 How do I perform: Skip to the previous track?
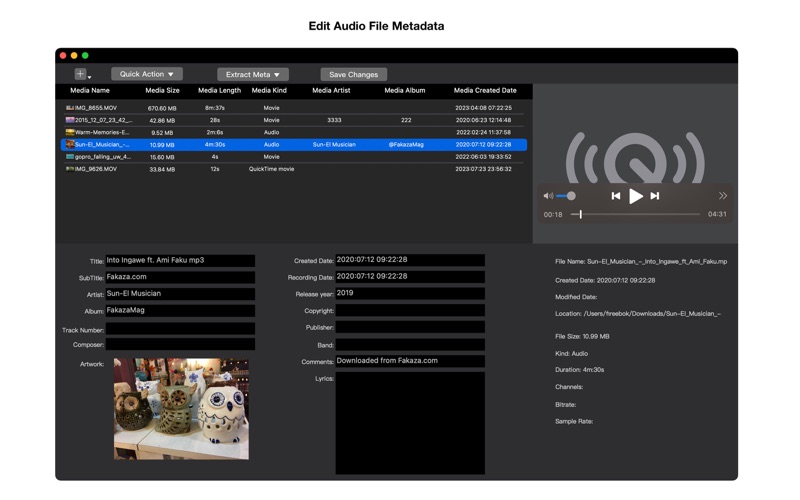[616, 196]
